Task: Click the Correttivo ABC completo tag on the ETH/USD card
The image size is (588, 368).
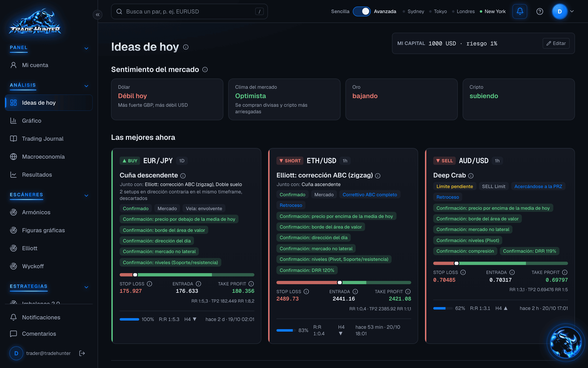Action: pos(370,195)
